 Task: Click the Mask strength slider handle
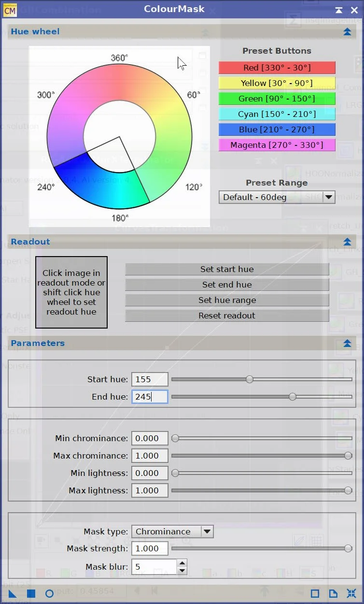(x=348, y=548)
